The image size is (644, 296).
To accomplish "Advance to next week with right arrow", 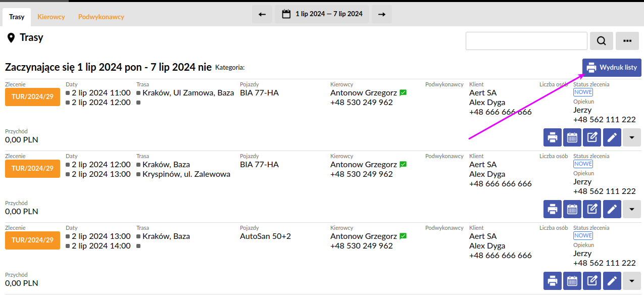I will pyautogui.click(x=382, y=14).
